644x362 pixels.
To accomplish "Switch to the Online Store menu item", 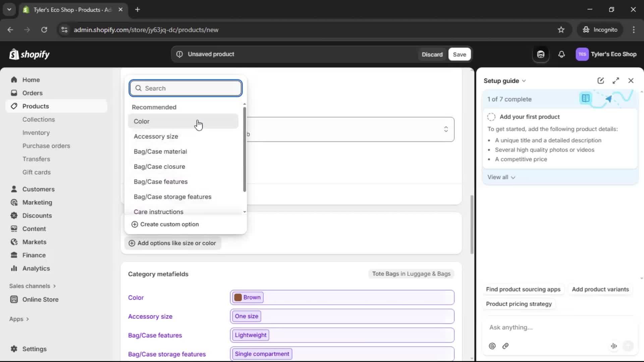I will 40,299.
